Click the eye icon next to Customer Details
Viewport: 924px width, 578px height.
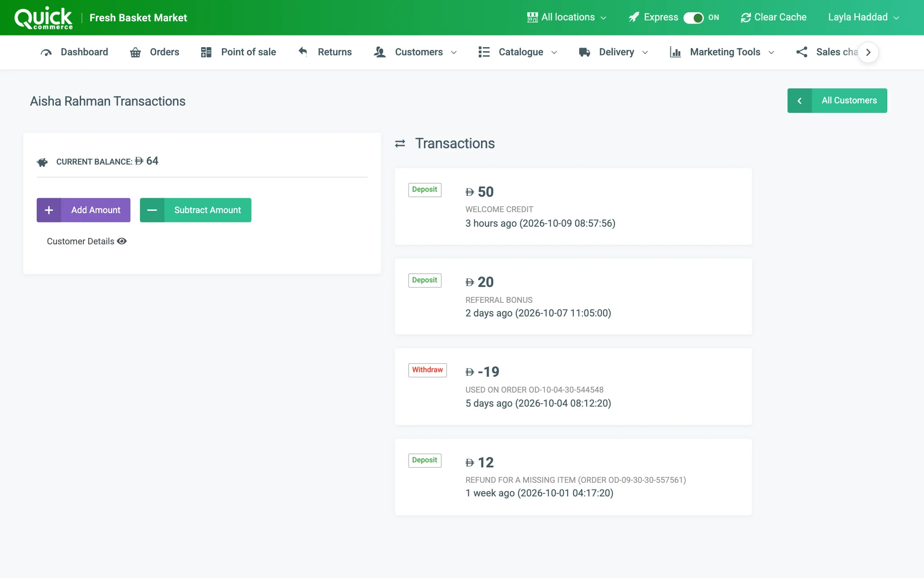tap(122, 241)
